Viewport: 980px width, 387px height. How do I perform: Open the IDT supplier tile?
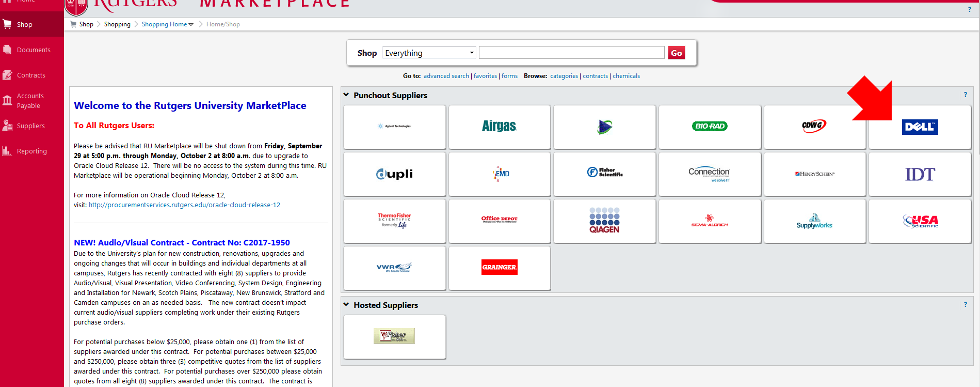click(920, 174)
